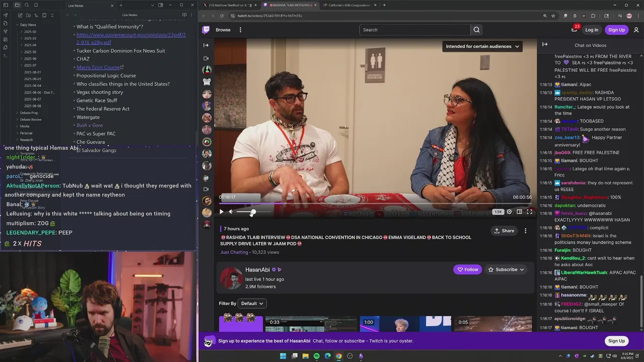Open the Twitch user account icon
The width and height of the screenshot is (644, 362).
[x=636, y=30]
